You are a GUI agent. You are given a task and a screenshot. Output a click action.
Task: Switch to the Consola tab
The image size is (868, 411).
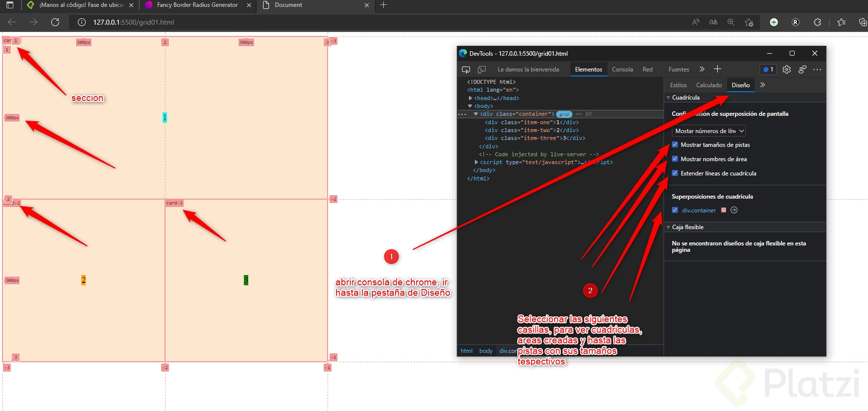click(623, 69)
